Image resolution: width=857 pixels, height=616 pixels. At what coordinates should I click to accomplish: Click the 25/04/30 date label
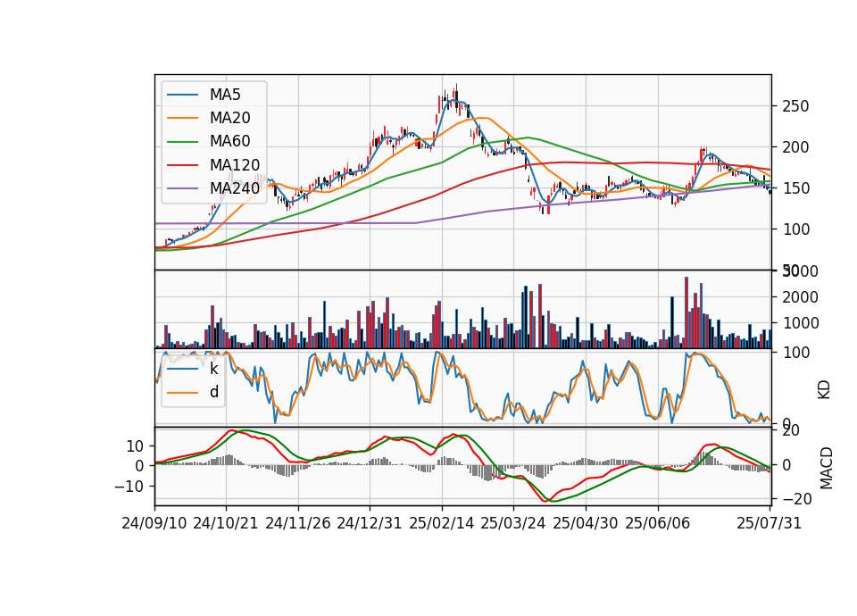coord(586,523)
